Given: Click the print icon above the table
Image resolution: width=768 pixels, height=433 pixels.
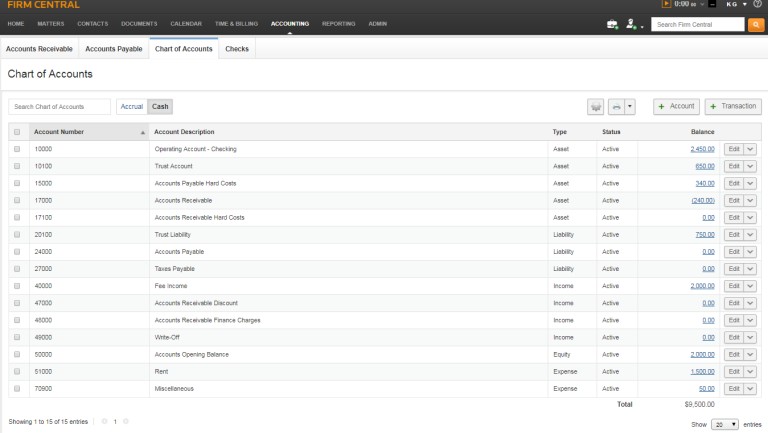Looking at the screenshot, I should (617, 106).
